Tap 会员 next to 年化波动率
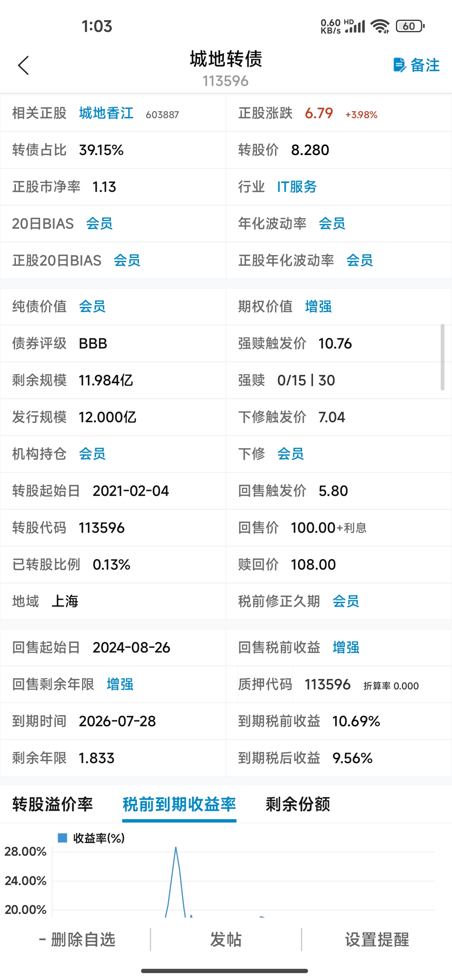 pos(332,224)
